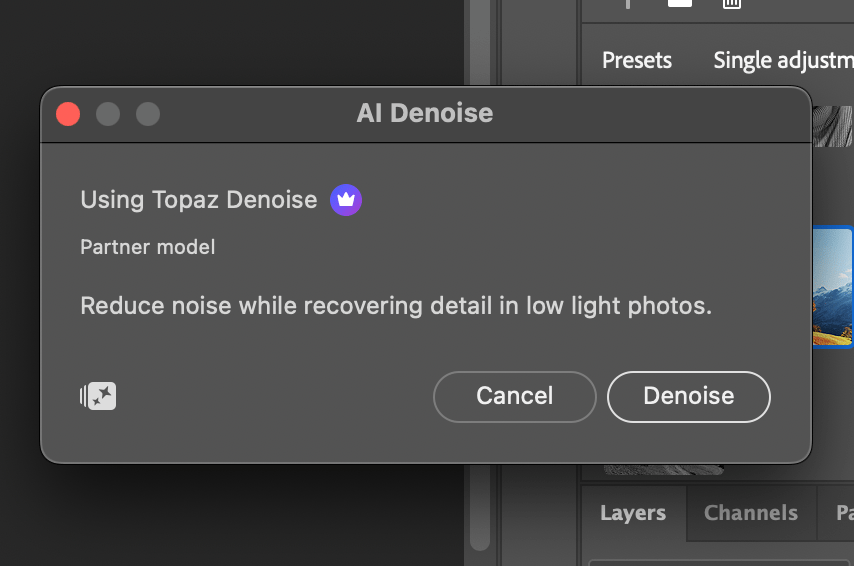Click the AI Denoise dialog title

pos(425,113)
